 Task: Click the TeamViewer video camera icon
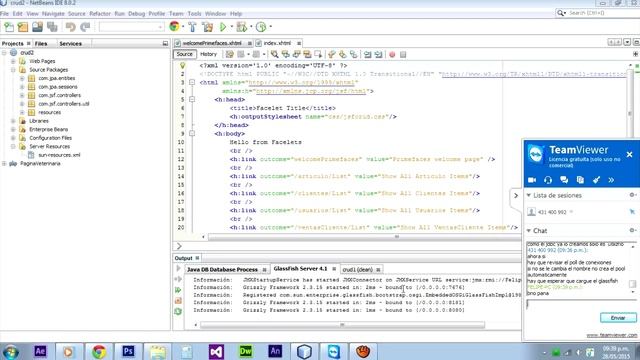click(x=532, y=180)
